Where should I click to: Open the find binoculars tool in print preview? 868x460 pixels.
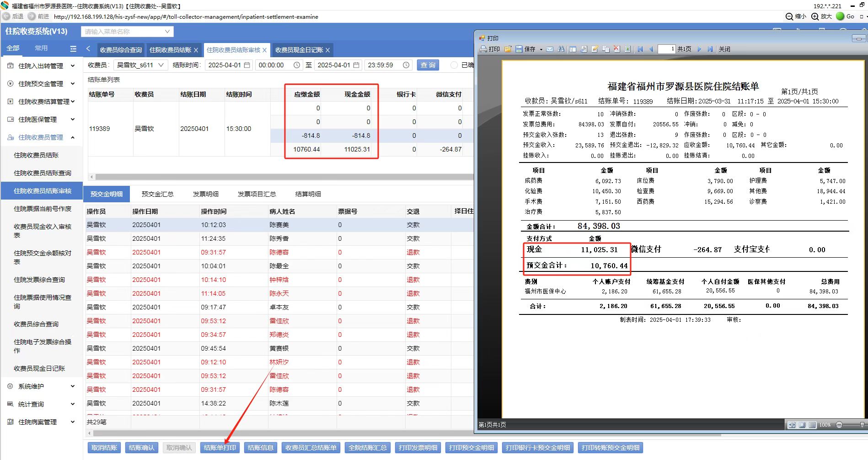(x=561, y=49)
